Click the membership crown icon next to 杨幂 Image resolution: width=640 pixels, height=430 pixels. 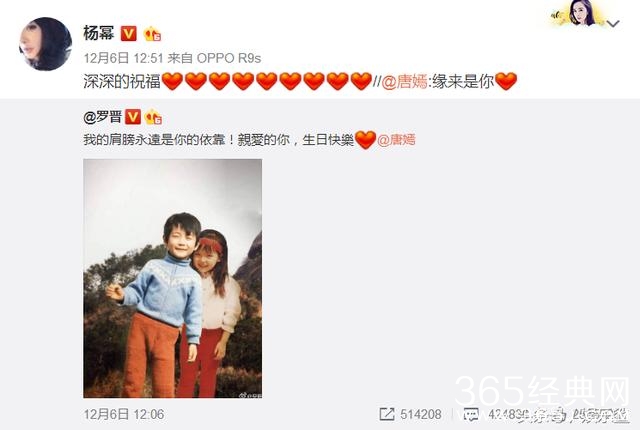point(152,33)
